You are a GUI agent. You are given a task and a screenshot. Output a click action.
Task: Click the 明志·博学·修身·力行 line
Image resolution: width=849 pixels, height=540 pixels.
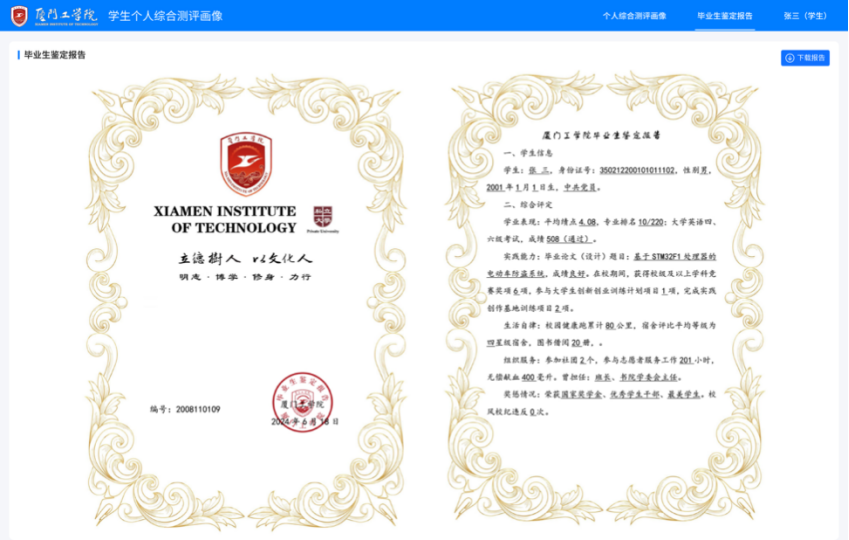point(245,277)
